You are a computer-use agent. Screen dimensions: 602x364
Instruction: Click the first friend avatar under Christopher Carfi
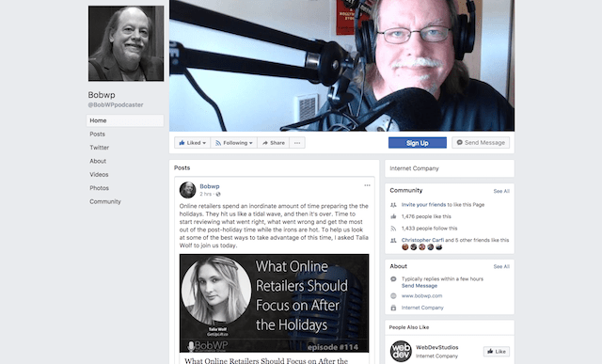point(405,246)
